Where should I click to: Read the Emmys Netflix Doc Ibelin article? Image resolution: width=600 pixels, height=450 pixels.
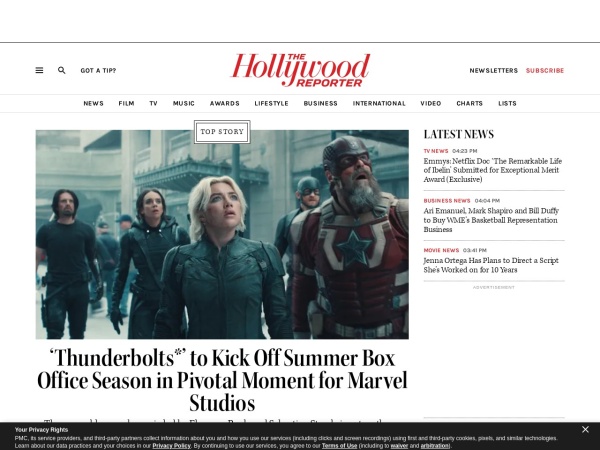493,170
